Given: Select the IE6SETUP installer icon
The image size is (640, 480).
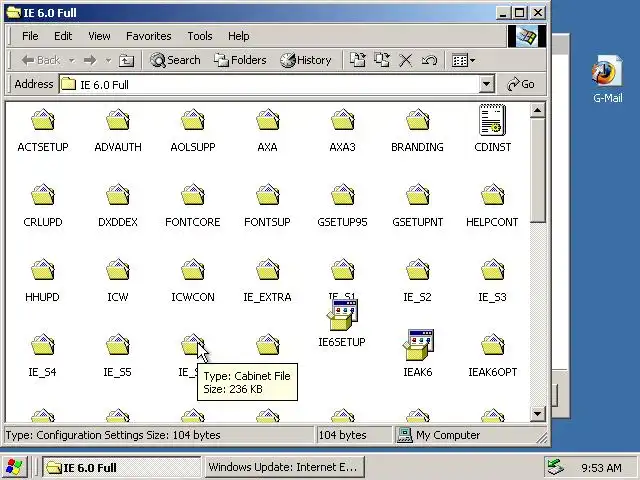Looking at the screenshot, I should pyautogui.click(x=342, y=315).
